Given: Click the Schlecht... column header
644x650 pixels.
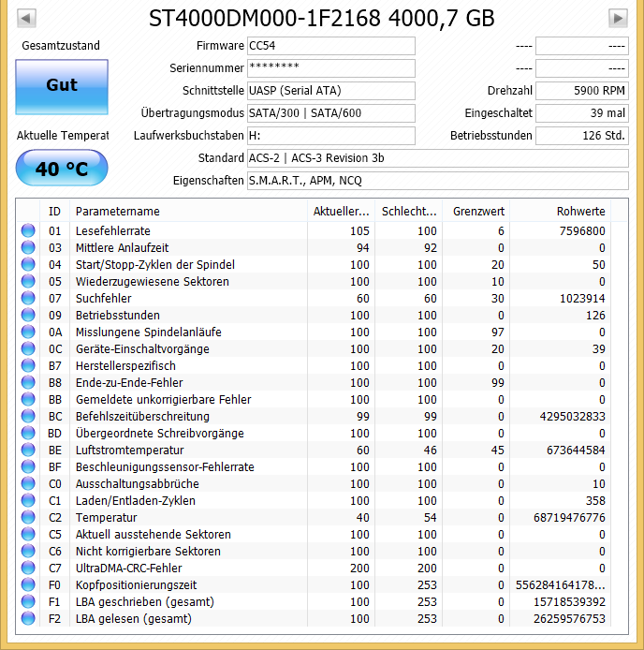Looking at the screenshot, I should point(409,212).
